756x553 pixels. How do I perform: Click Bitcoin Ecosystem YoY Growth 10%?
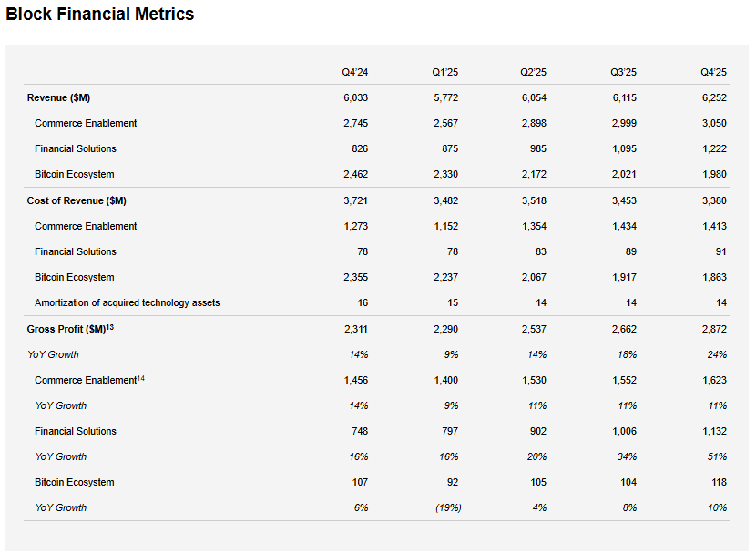[717, 507]
